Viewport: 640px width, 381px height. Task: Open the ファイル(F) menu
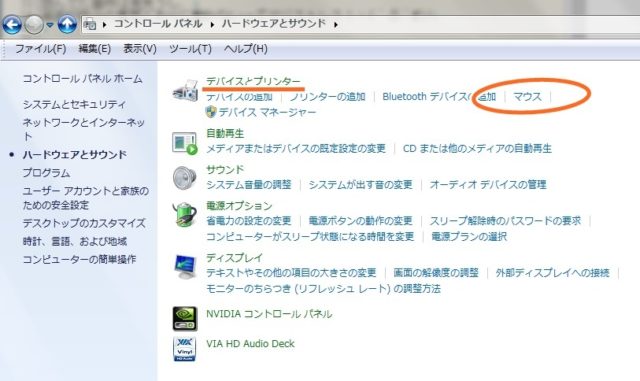pyautogui.click(x=40, y=49)
